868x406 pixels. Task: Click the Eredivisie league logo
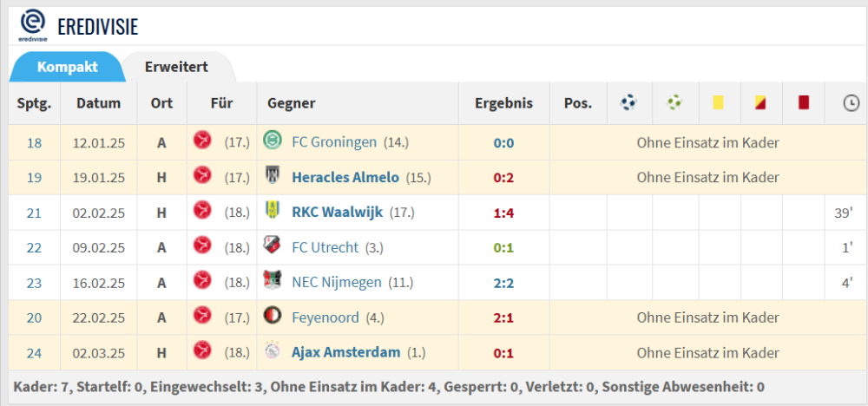click(32, 25)
